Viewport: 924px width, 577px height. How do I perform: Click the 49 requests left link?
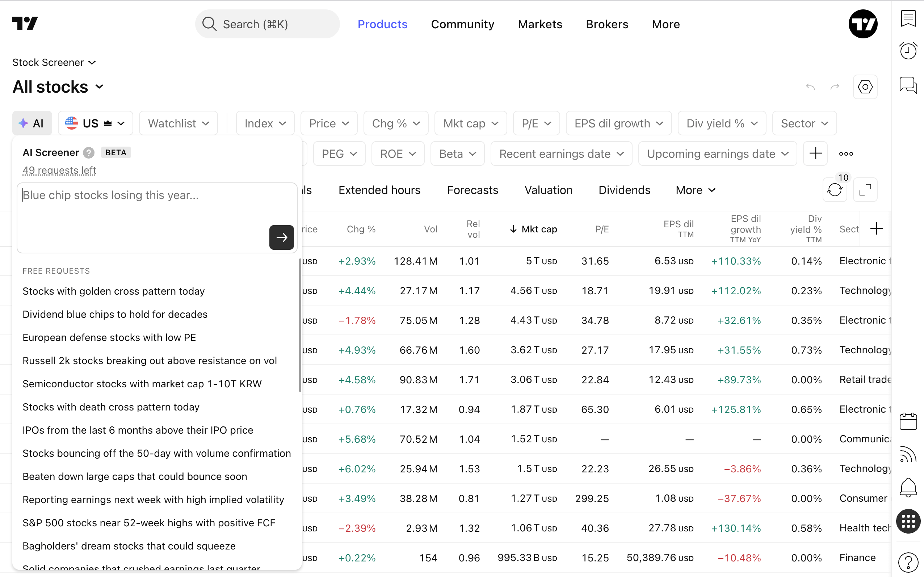pyautogui.click(x=59, y=170)
